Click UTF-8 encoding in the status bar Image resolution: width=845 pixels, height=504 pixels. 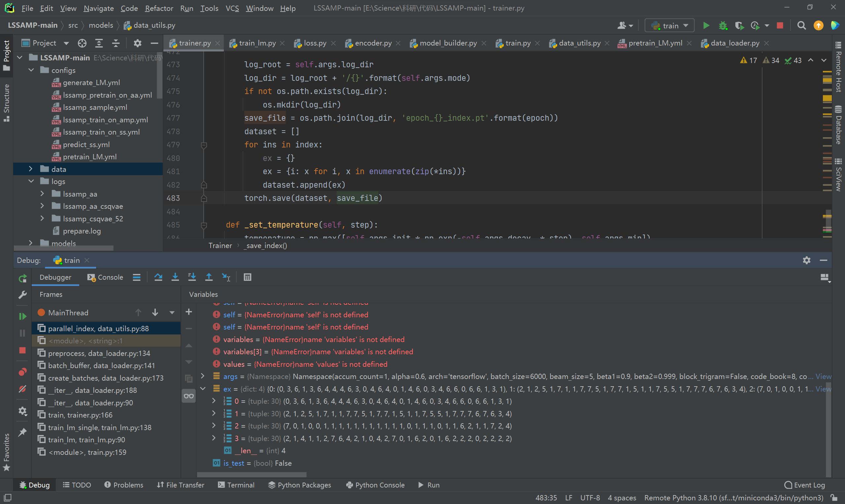tap(590, 497)
